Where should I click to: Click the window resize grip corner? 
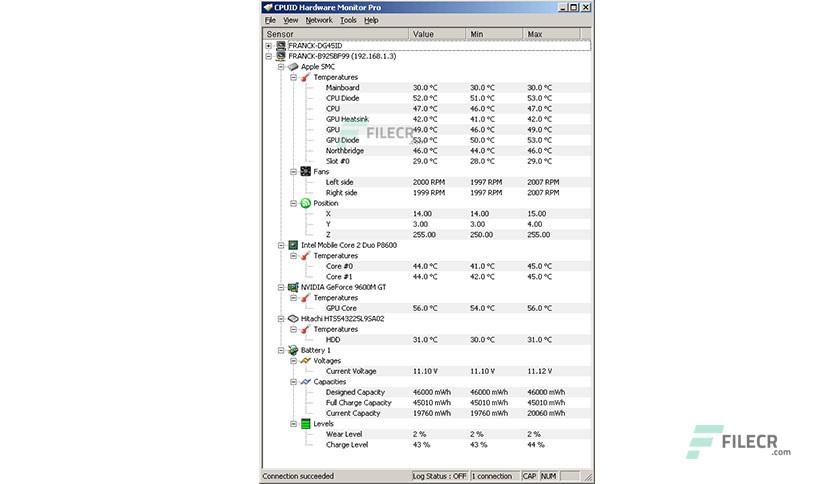tap(588, 477)
